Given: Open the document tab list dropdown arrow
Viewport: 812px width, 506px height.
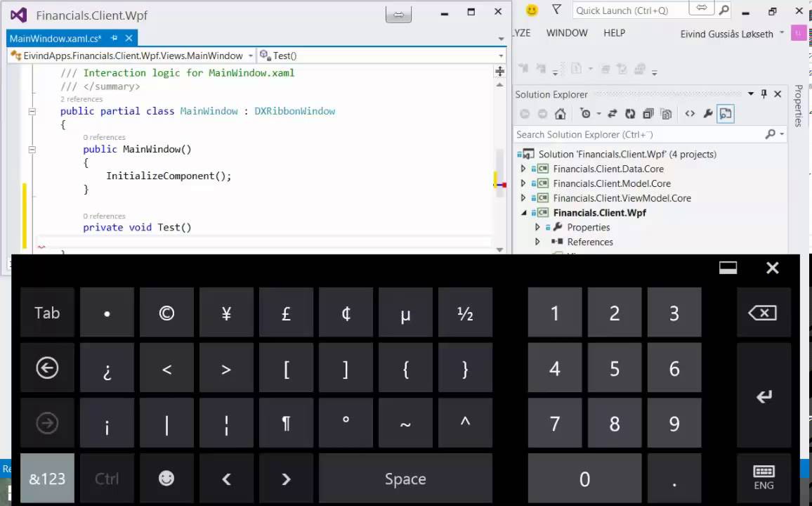Looking at the screenshot, I should [501, 39].
